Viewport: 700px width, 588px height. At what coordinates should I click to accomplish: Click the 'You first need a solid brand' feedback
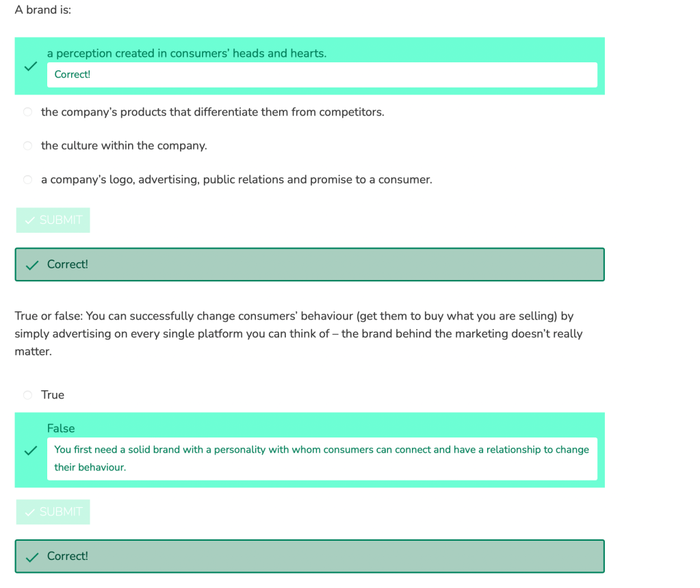tap(322, 458)
